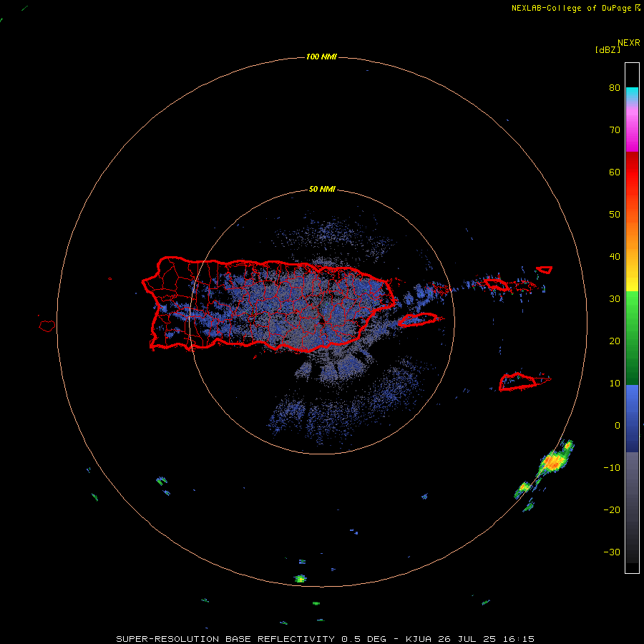Select the 50 NMI range ring label
Screen dimensions: 644x644
[322, 189]
